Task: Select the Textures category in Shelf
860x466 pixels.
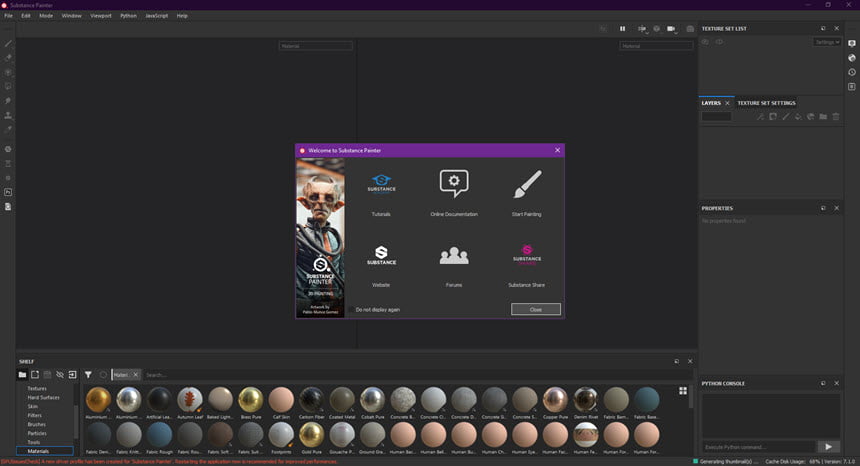Action: point(37,389)
